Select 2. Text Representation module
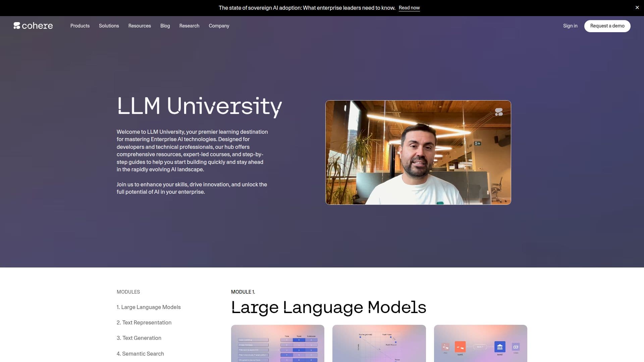The height and width of the screenshot is (362, 644). (144, 323)
